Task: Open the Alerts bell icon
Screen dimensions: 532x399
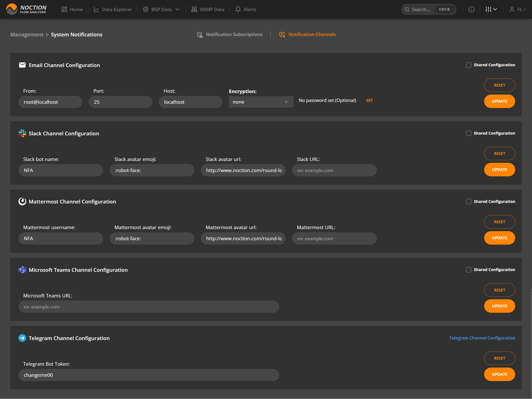Action: (x=238, y=9)
